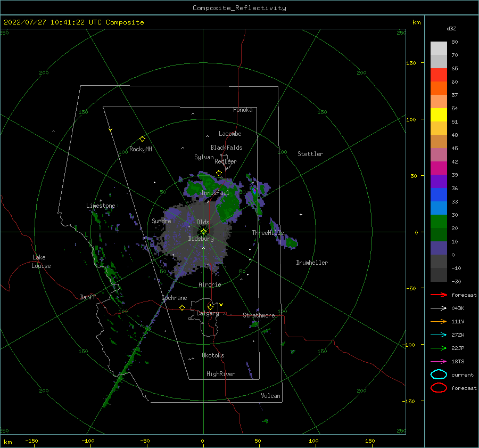Image resolution: width=479 pixels, height=448 pixels.
Task: Click the Limestone label
Action: click(101, 206)
